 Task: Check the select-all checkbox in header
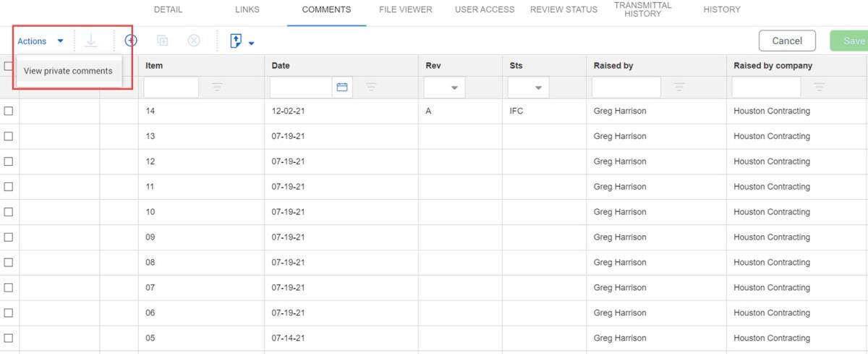point(8,66)
